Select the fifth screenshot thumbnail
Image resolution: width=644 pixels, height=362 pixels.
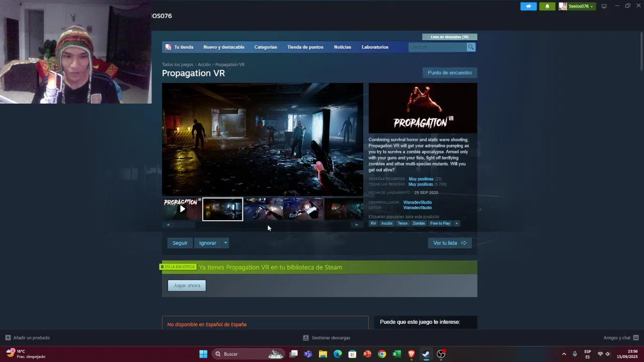click(344, 209)
